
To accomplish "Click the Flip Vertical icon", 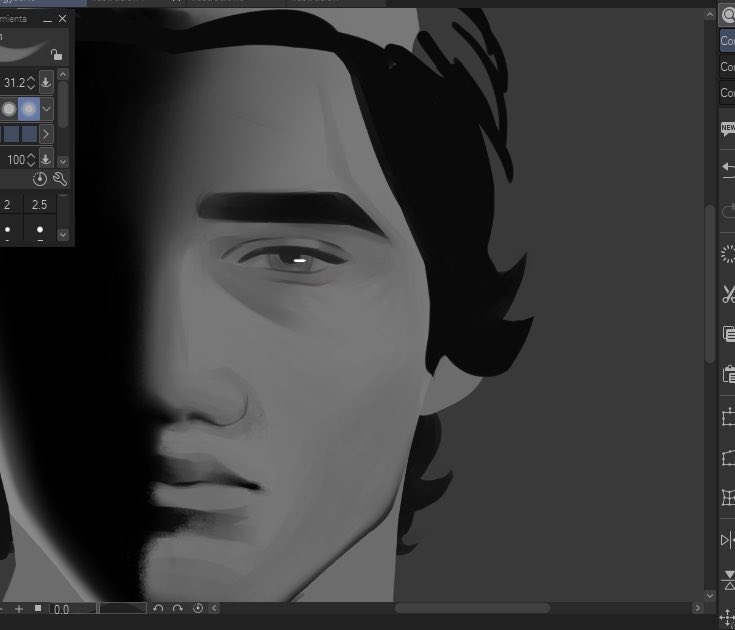I will tap(728, 580).
